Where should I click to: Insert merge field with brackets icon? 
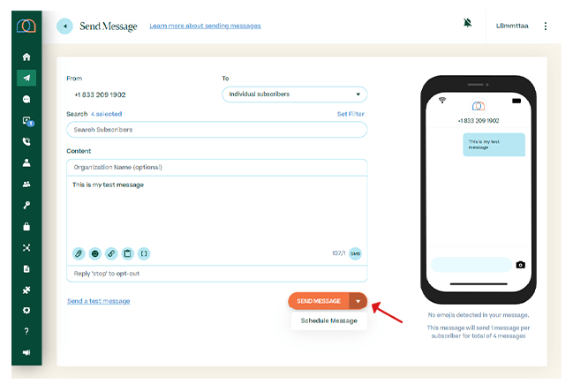click(x=144, y=253)
